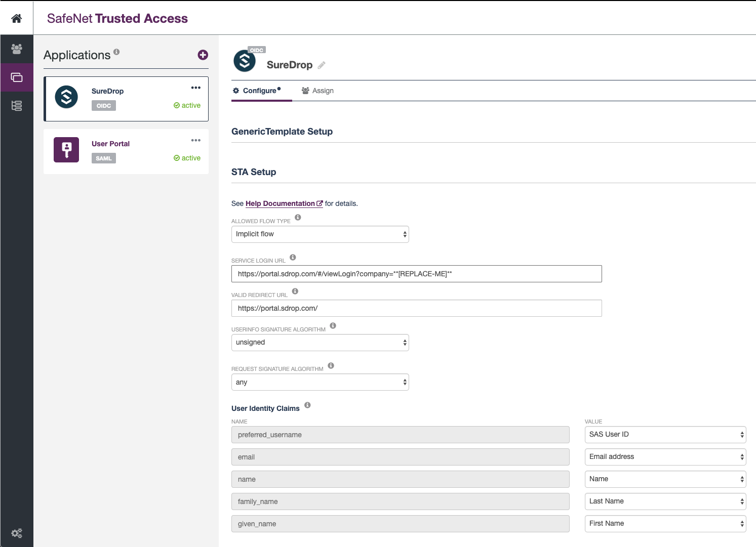Go to the home dashboard icon
The width and height of the screenshot is (756, 547).
17,18
